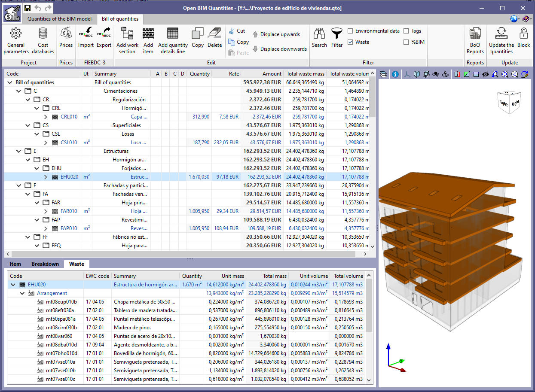Add quantity details line

tap(173, 41)
